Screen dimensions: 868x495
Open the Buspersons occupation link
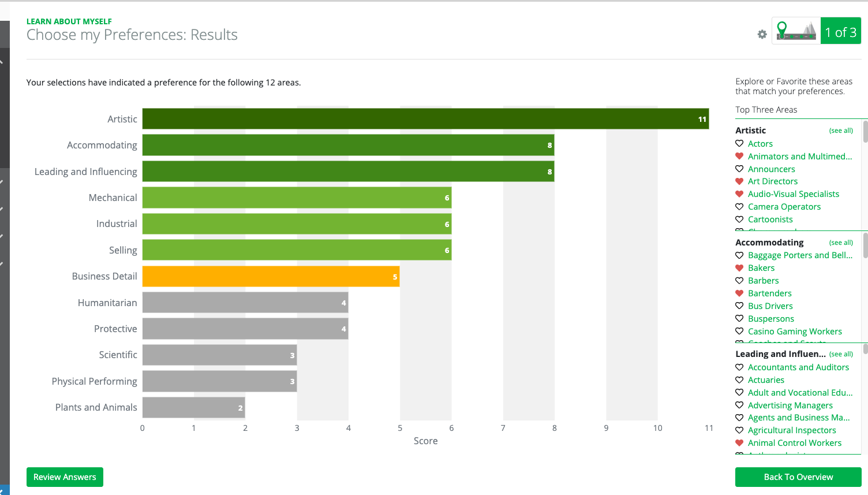(772, 318)
